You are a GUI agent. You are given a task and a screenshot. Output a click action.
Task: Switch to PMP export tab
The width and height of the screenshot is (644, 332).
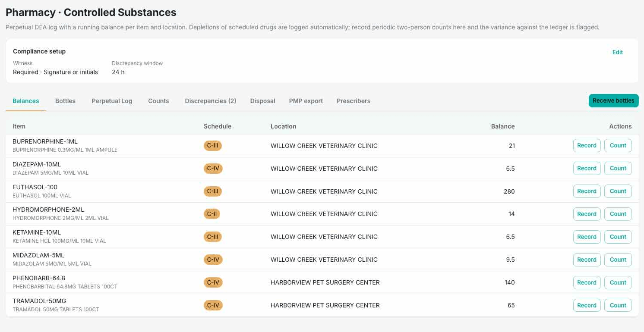click(306, 101)
